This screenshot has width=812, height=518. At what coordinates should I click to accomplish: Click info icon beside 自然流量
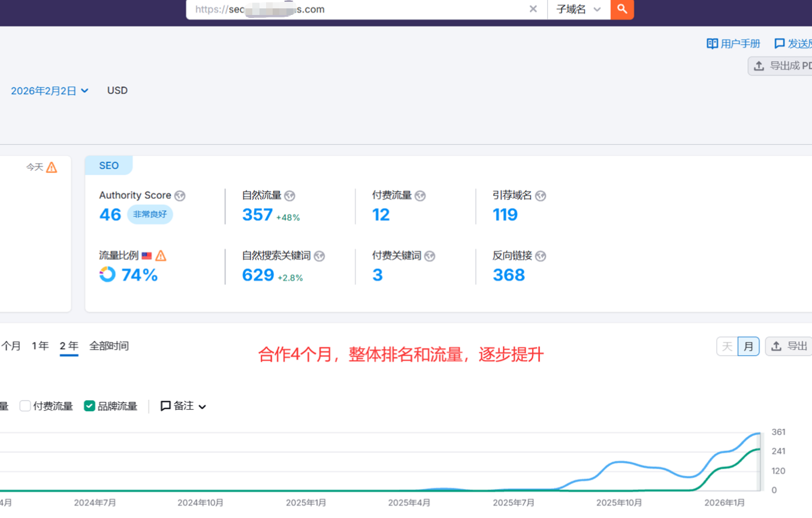coord(290,196)
